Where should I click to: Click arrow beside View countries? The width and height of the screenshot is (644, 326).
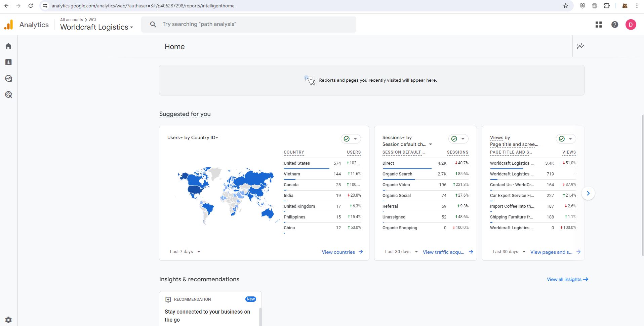[x=361, y=252]
